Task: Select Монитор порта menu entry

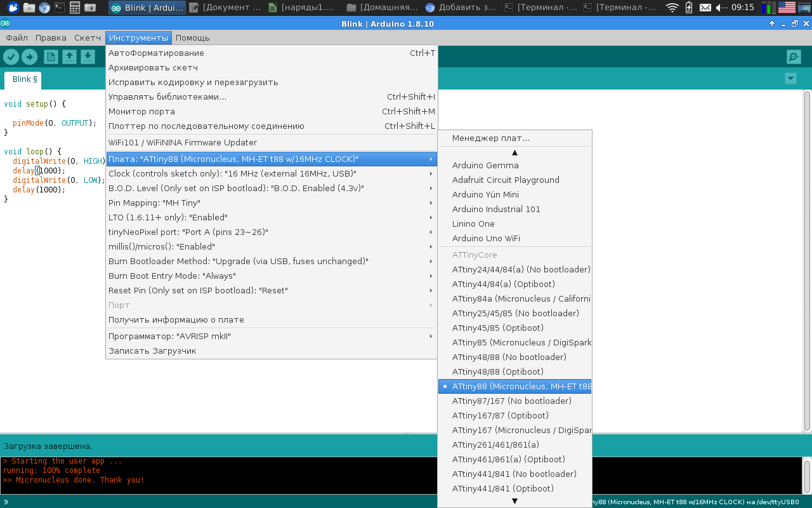Action: [141, 111]
